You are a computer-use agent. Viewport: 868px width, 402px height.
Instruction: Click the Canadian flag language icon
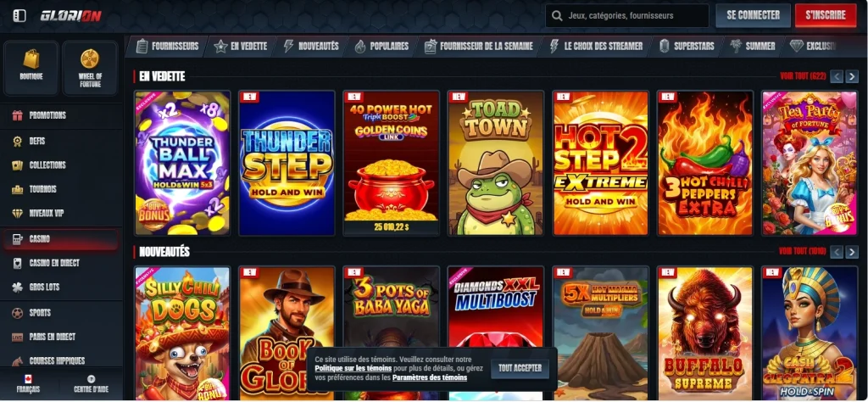(28, 379)
